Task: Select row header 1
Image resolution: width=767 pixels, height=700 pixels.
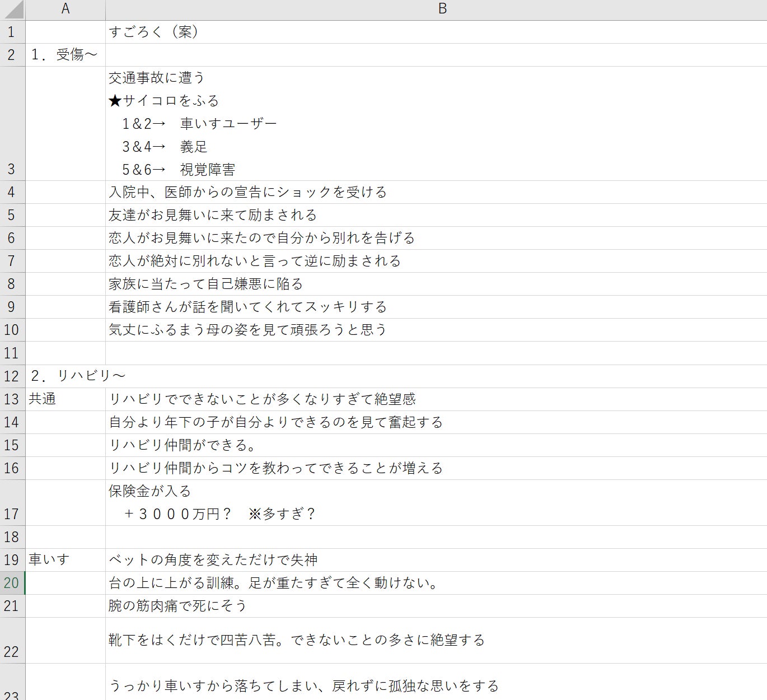Action: click(x=12, y=32)
